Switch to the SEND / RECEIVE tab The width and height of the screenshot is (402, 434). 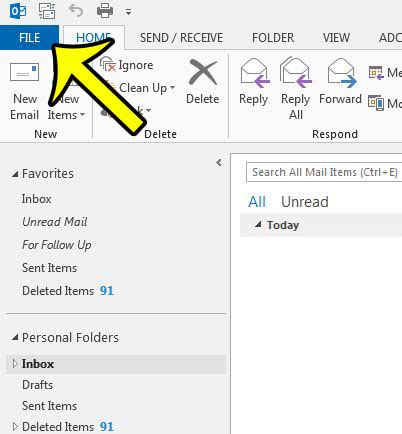coord(181,38)
